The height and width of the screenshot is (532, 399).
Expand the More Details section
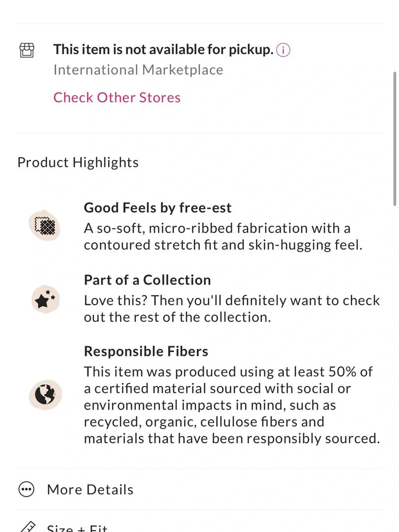point(199,489)
